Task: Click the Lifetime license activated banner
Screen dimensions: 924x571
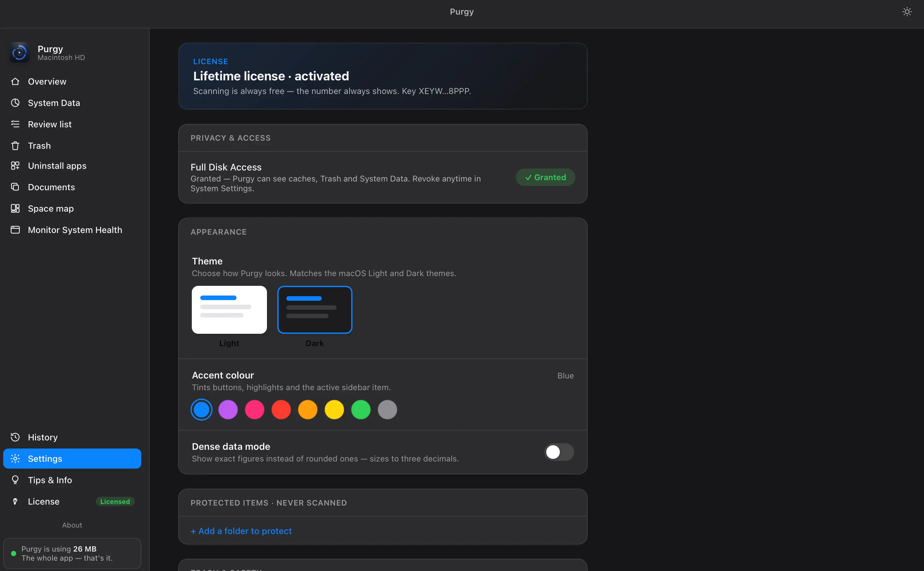Action: tap(383, 76)
